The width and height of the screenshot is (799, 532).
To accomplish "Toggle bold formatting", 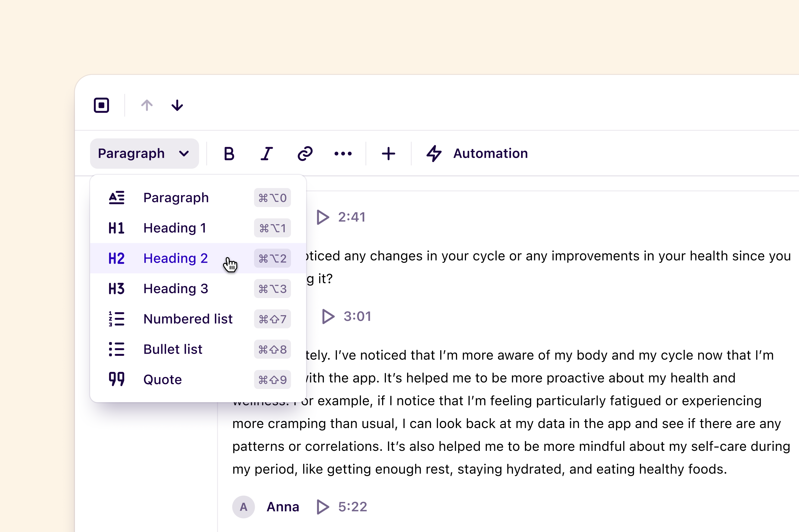I will click(x=229, y=153).
